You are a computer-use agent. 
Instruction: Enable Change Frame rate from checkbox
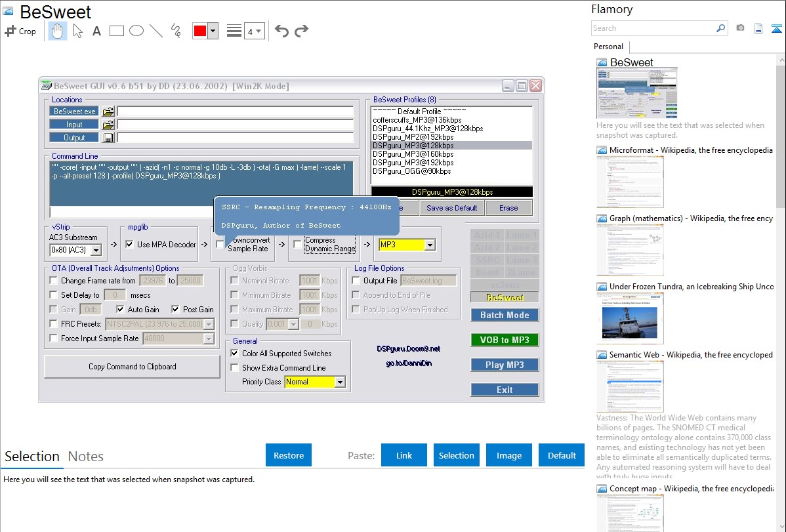(x=54, y=280)
